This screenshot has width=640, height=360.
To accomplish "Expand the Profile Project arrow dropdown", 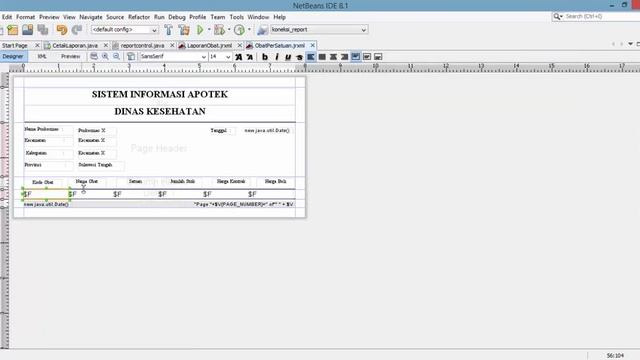I will coord(249,30).
